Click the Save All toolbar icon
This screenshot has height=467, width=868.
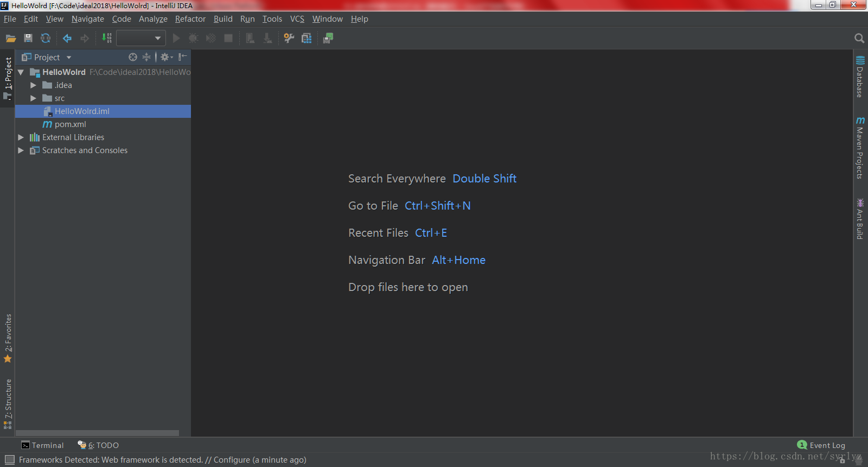pyautogui.click(x=28, y=38)
